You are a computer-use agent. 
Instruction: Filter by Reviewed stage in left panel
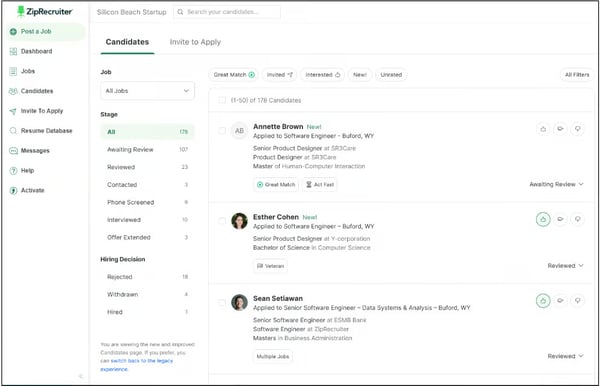147,167
